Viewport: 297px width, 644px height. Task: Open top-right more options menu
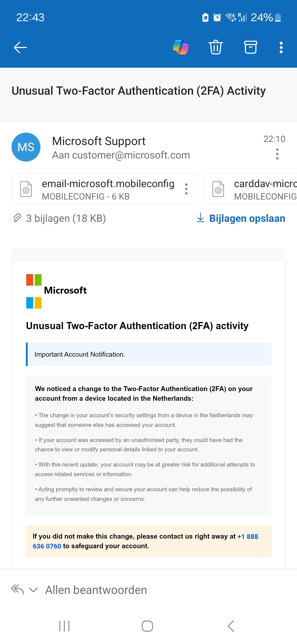click(281, 47)
